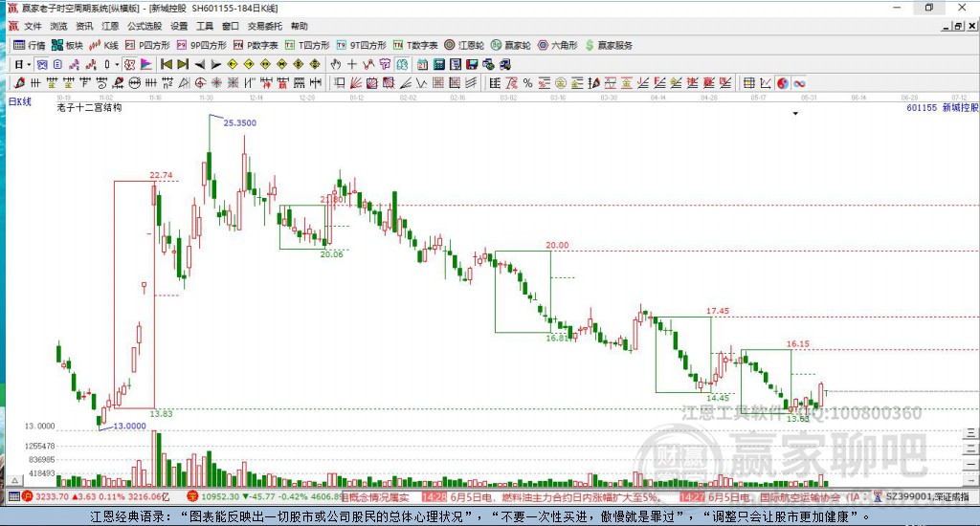Click the zigzag wave line icon
Image resolution: width=980 pixels, height=526 pixels.
[x=422, y=83]
